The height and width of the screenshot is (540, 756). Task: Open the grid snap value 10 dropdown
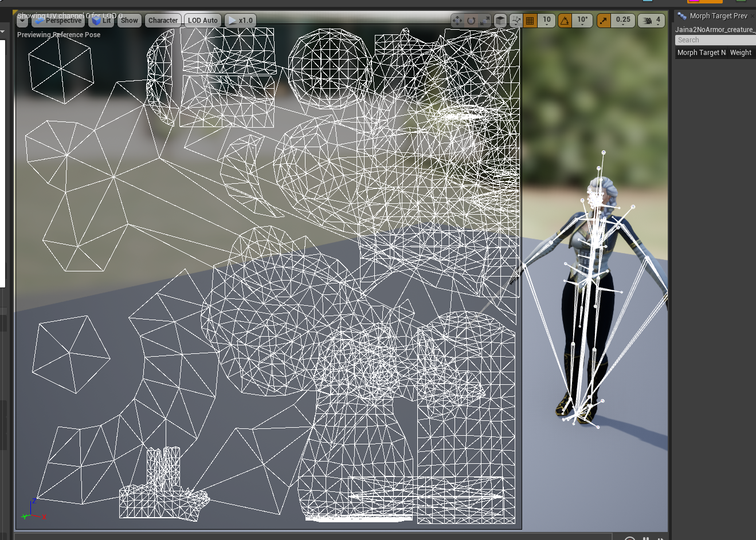[547, 21]
